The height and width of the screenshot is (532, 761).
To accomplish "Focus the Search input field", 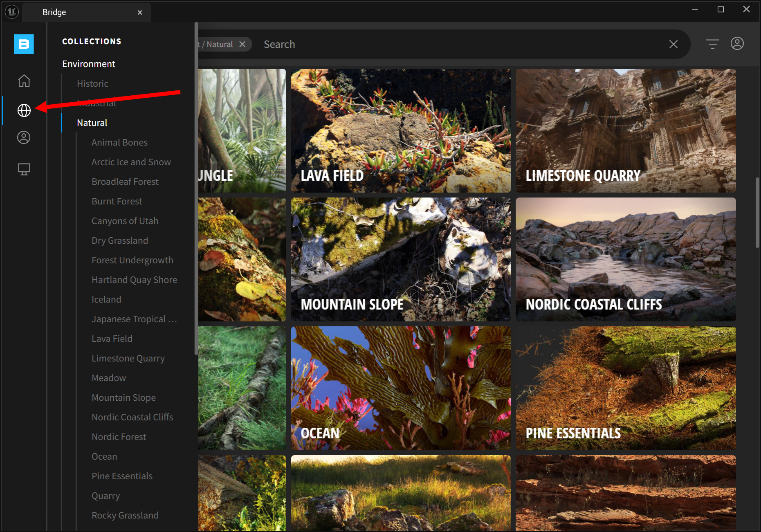I will coord(462,44).
